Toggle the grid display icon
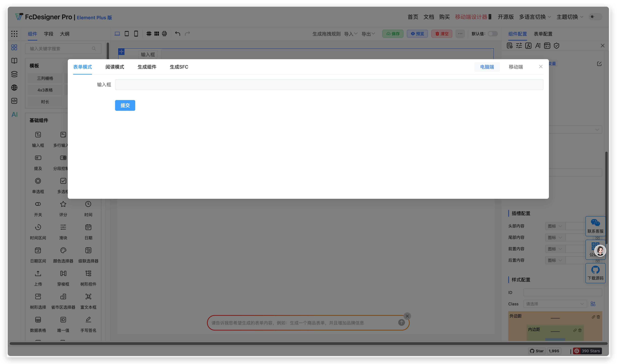This screenshot has height=364, width=617. tap(149, 34)
